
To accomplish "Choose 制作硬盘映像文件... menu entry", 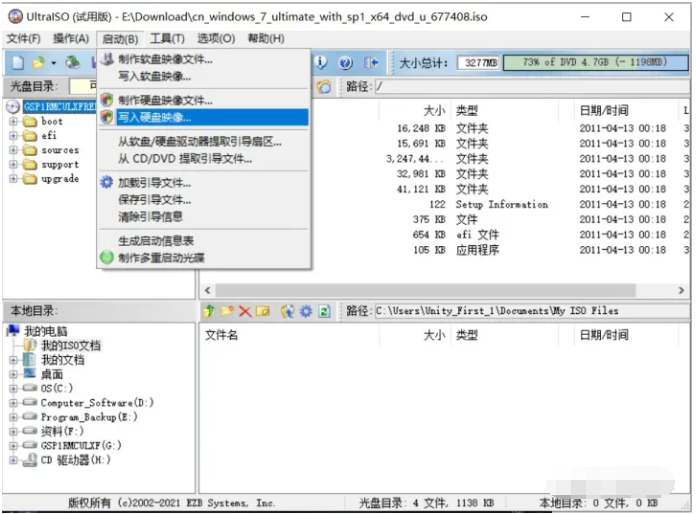I will click(x=204, y=100).
